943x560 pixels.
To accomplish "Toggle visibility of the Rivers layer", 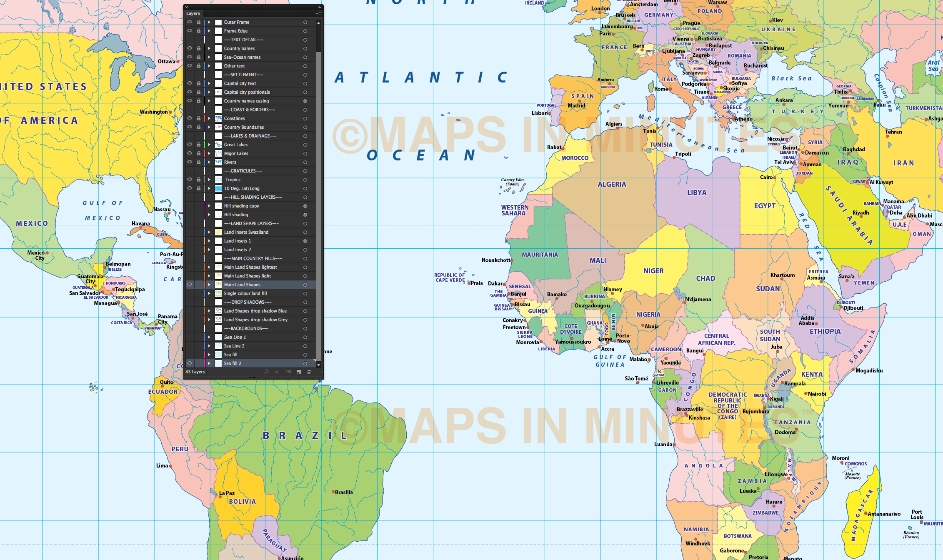I will pos(190,162).
